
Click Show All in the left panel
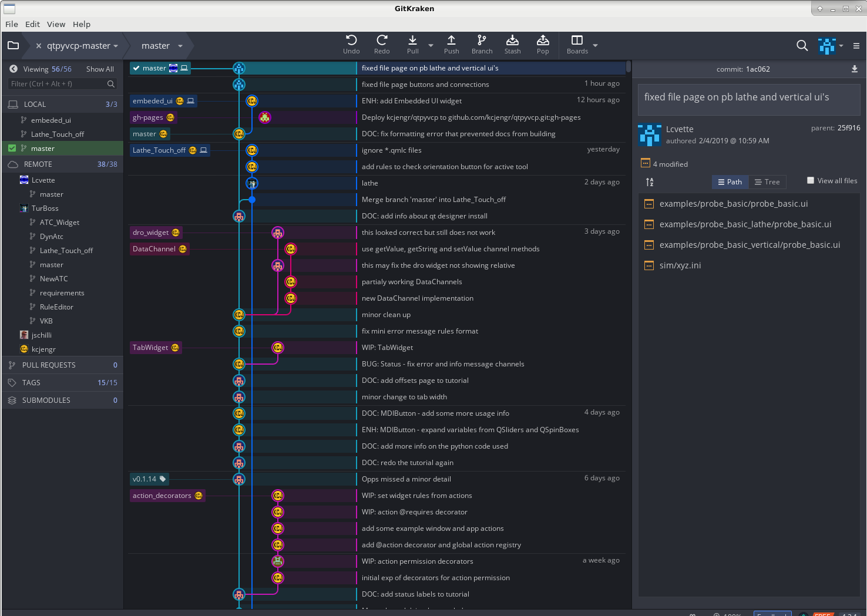pos(100,69)
